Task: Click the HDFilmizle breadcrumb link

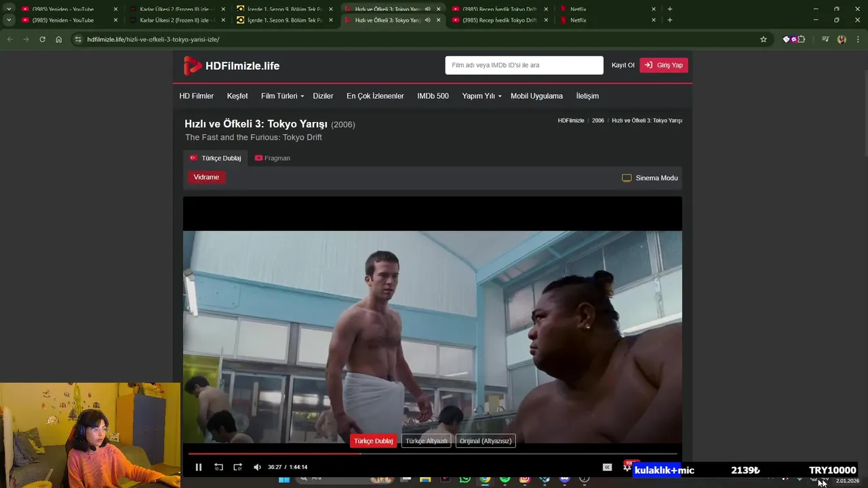Action: (x=571, y=121)
